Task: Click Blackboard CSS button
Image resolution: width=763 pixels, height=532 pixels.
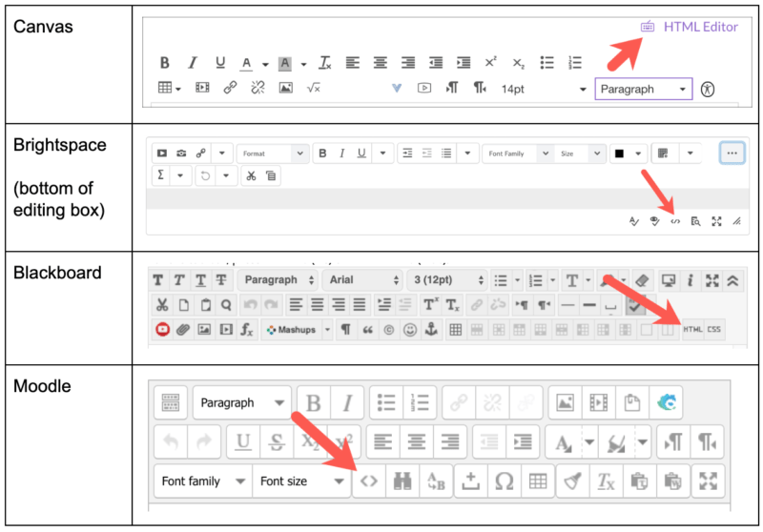Action: click(713, 330)
